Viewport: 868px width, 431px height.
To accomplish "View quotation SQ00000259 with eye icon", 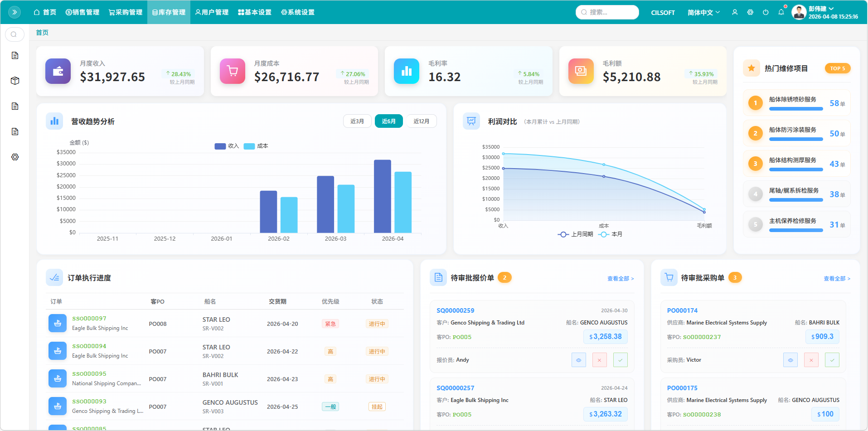I will (x=578, y=360).
